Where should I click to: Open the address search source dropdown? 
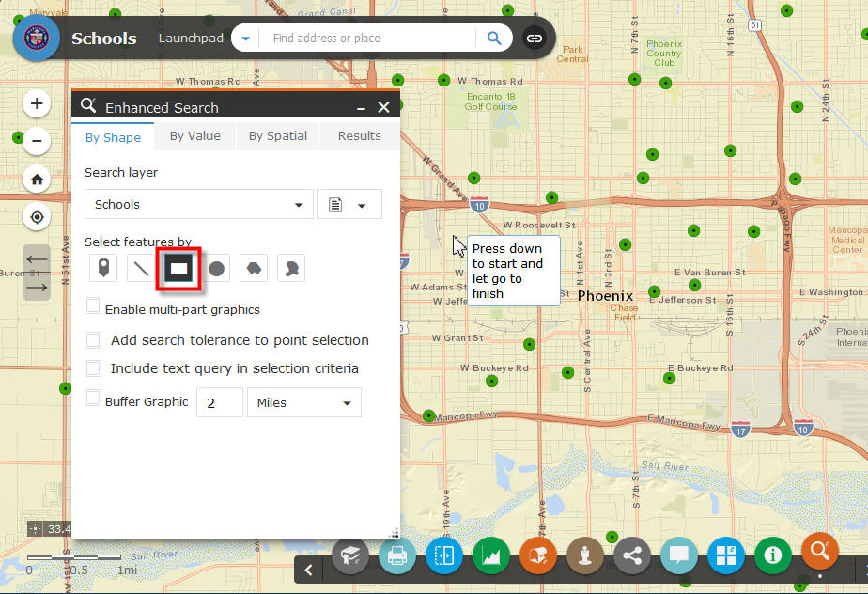point(245,39)
